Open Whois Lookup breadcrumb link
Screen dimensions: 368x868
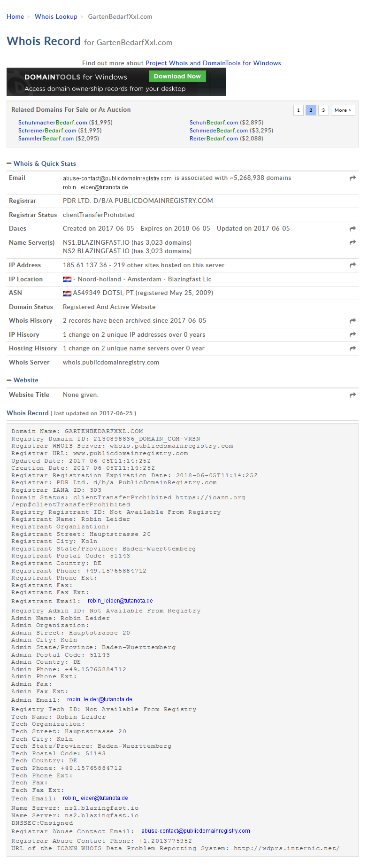(x=56, y=16)
